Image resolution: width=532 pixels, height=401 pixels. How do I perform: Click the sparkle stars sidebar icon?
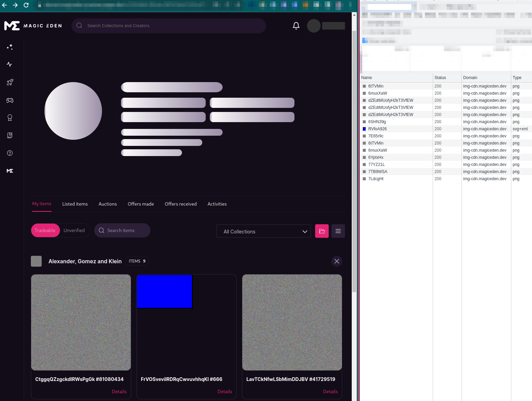(x=10, y=47)
